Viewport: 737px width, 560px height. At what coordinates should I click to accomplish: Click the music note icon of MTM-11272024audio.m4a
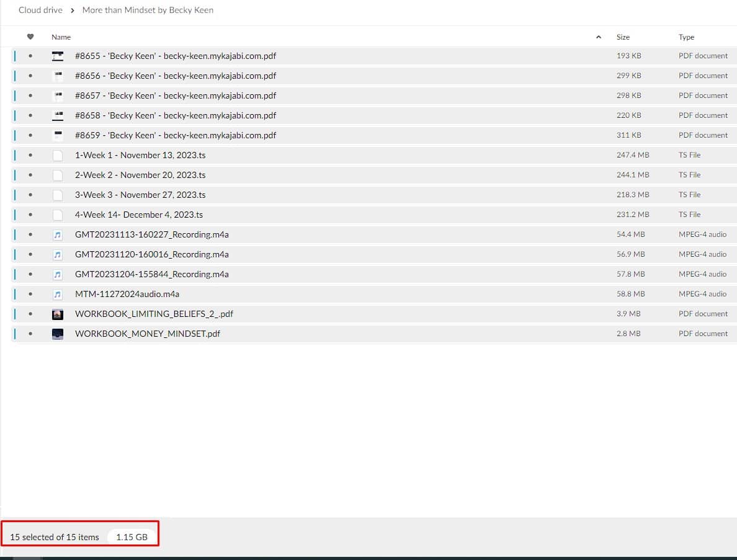(58, 294)
